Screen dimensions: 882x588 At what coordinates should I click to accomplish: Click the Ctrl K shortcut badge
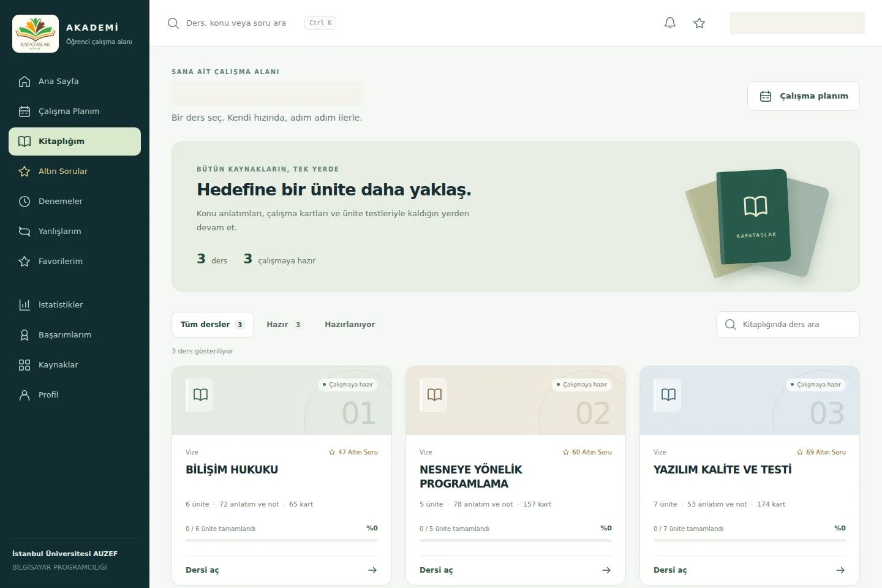tap(320, 23)
